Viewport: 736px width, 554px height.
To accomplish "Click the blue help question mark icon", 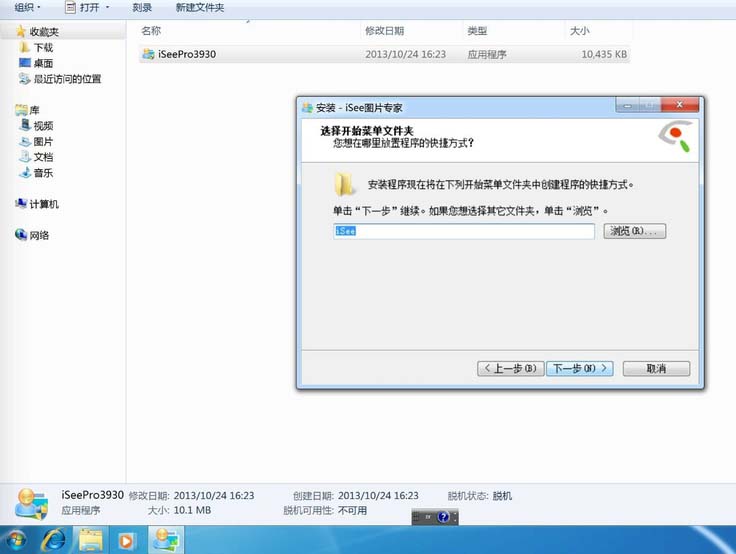I will tap(443, 517).
